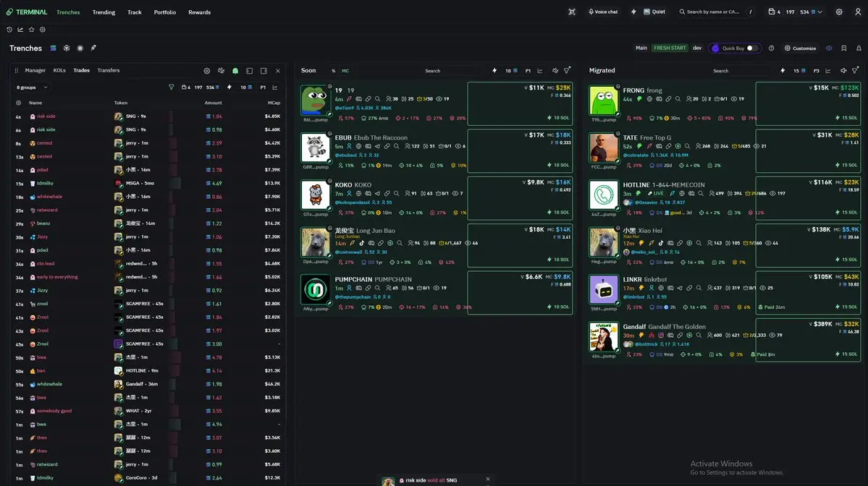Select the pill launchpad icon beside Trenches
The height and width of the screenshot is (486, 868).
pyautogui.click(x=93, y=48)
